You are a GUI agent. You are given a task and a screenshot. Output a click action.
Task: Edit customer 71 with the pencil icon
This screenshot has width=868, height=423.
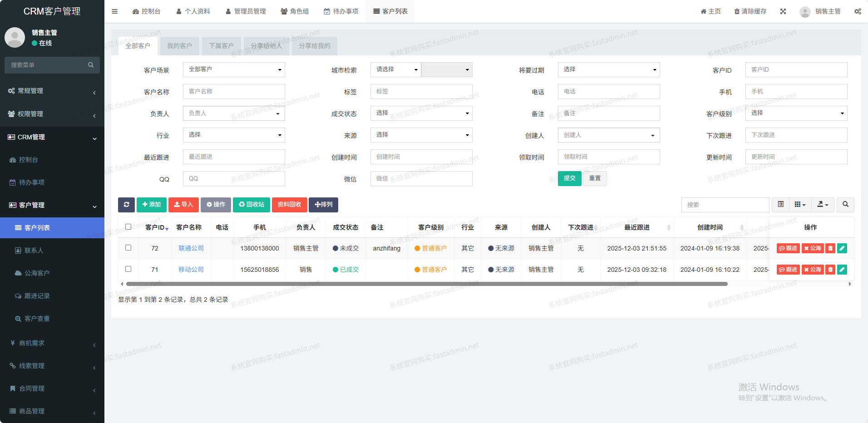tap(842, 270)
